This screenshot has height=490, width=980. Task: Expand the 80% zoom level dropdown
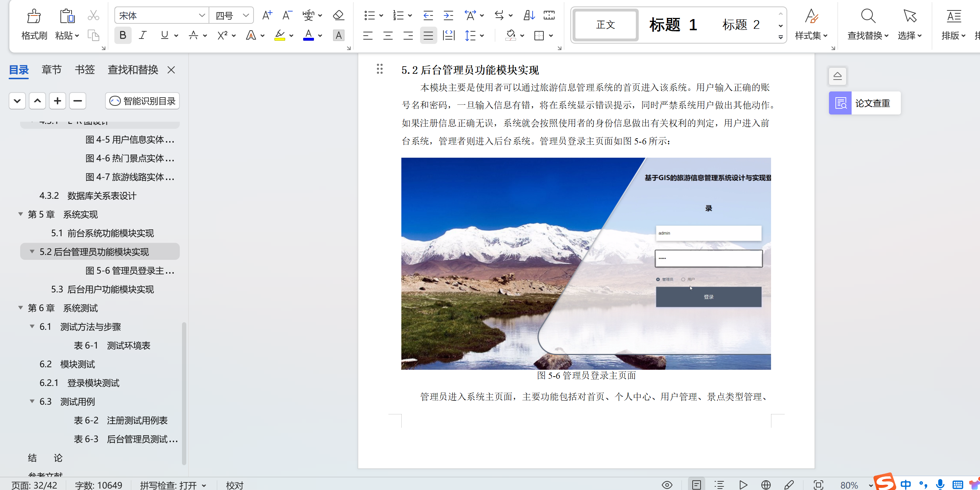pyautogui.click(x=871, y=485)
